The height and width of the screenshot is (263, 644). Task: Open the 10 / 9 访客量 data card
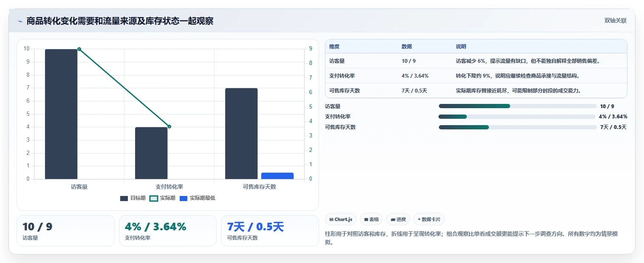click(65, 231)
